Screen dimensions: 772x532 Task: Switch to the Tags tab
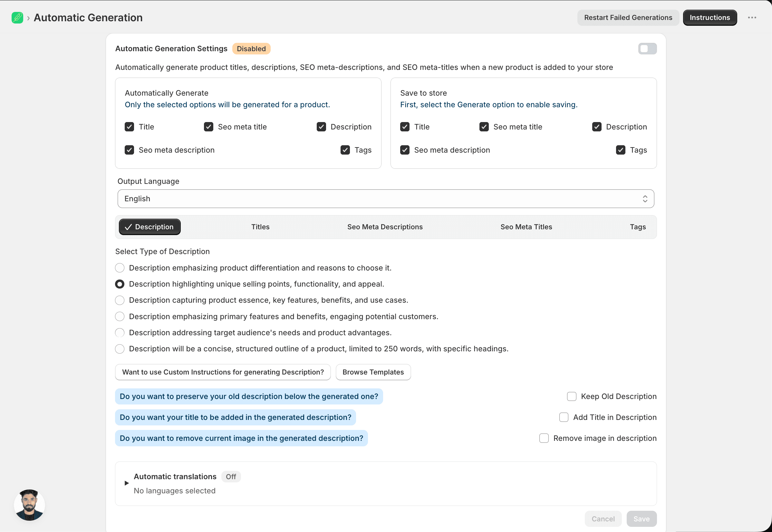(x=638, y=227)
